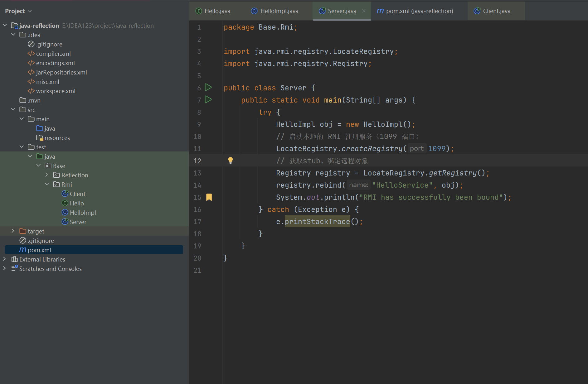Open HelloImpl class from Rmi package
588x384 pixels.
[83, 213]
